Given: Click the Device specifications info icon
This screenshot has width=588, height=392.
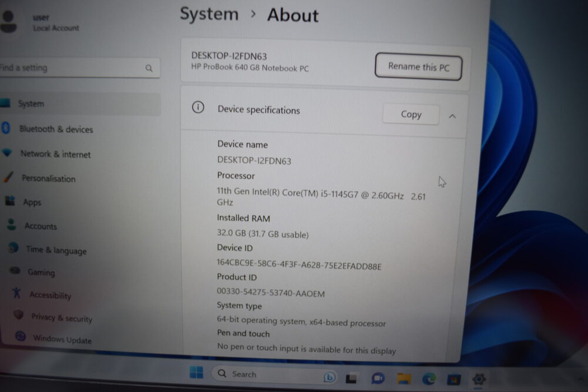Looking at the screenshot, I should pos(198,108).
